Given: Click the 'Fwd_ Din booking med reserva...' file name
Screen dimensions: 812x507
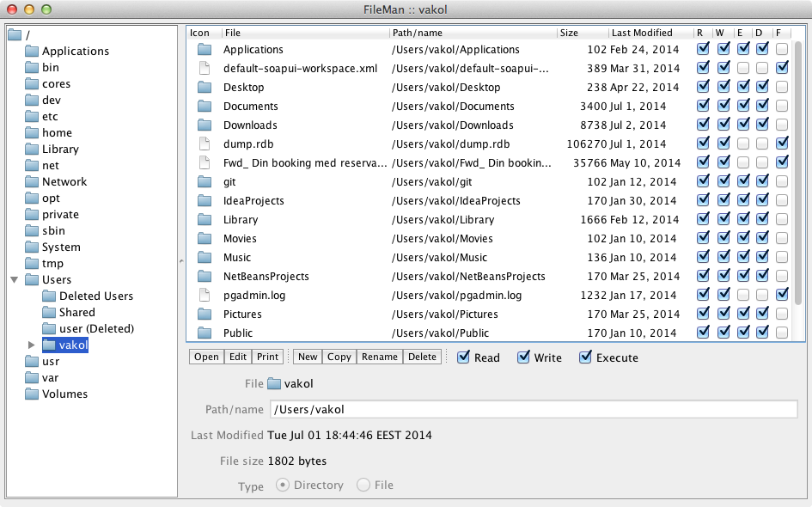Looking at the screenshot, I should 305,163.
